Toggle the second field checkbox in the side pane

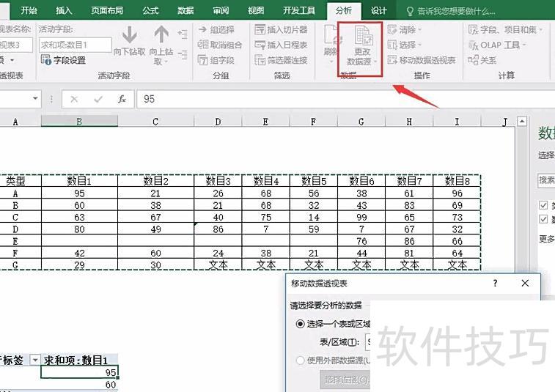543,219
